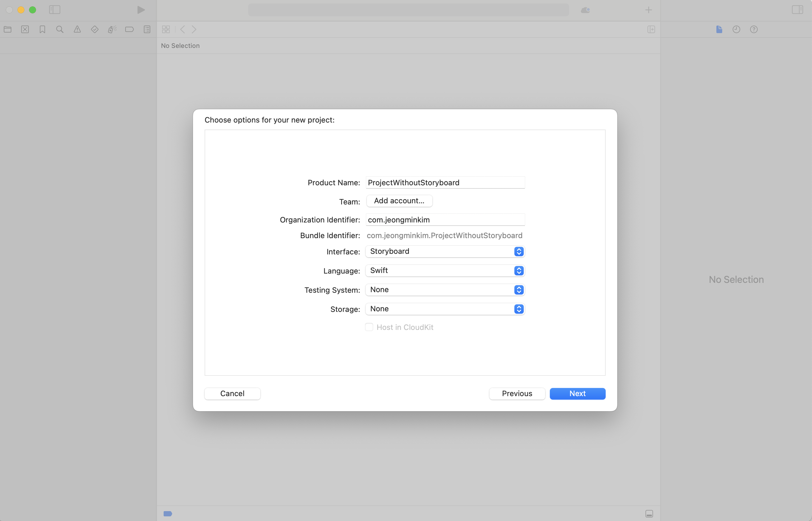Open the Interface Storyboard dropdown
This screenshot has width=812, height=521.
445,251
